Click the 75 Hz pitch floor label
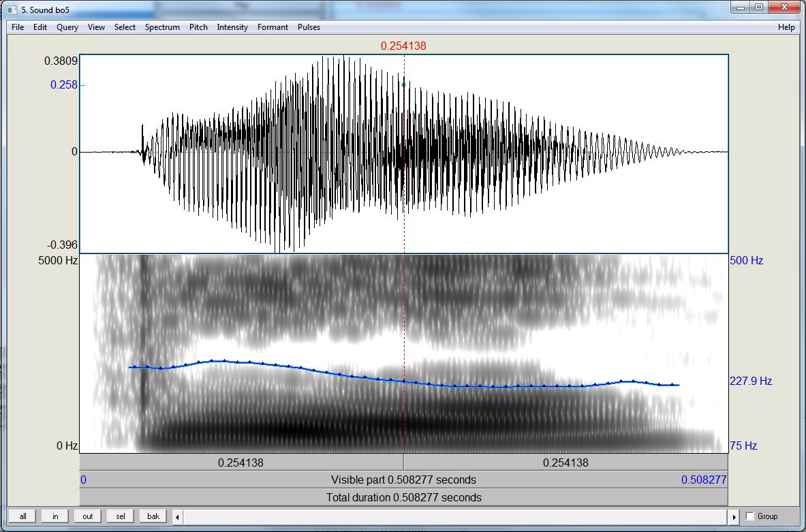 743,445
